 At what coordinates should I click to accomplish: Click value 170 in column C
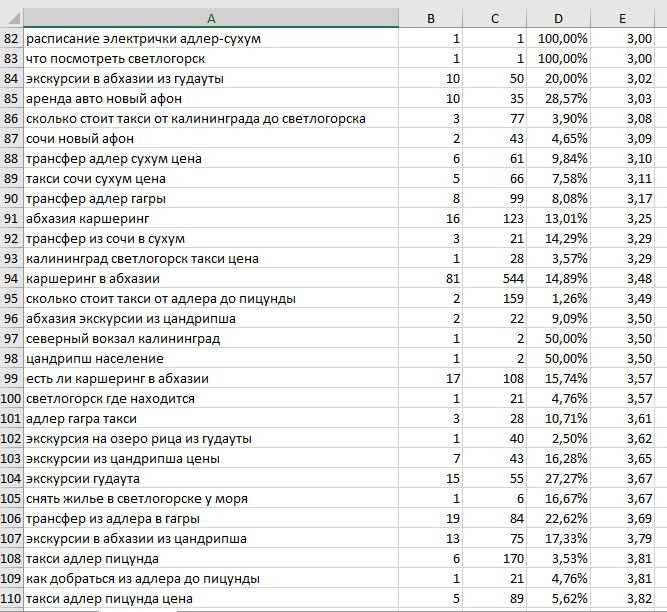(x=494, y=558)
